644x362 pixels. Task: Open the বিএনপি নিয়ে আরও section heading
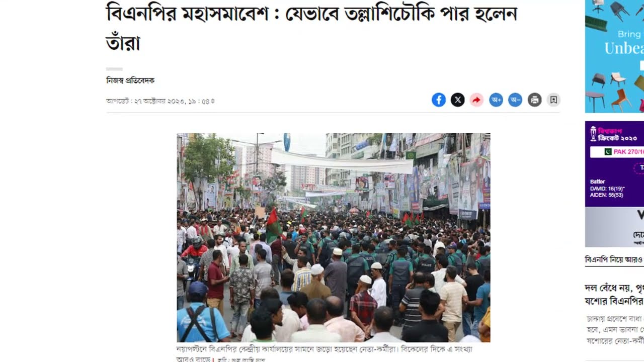point(614,259)
